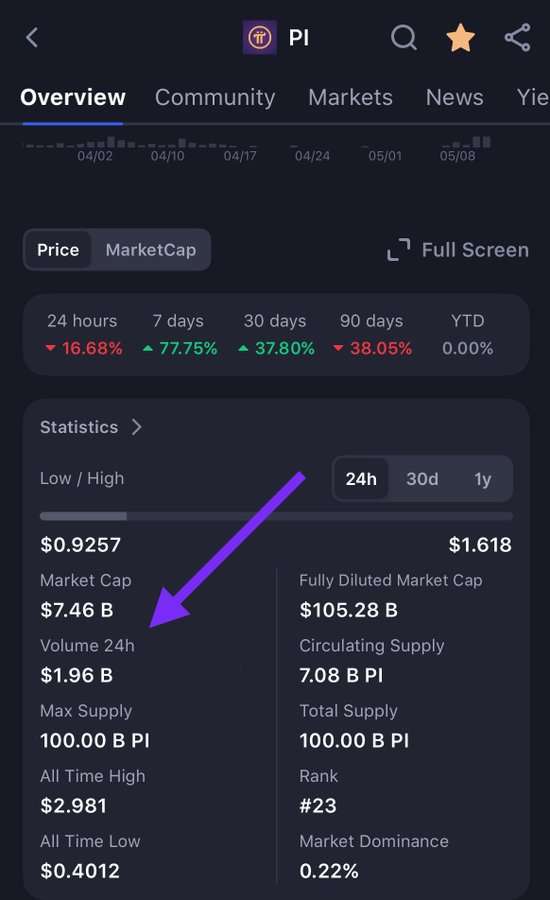The width and height of the screenshot is (550, 900).
Task: Switch chart to Price mode
Action: point(58,250)
